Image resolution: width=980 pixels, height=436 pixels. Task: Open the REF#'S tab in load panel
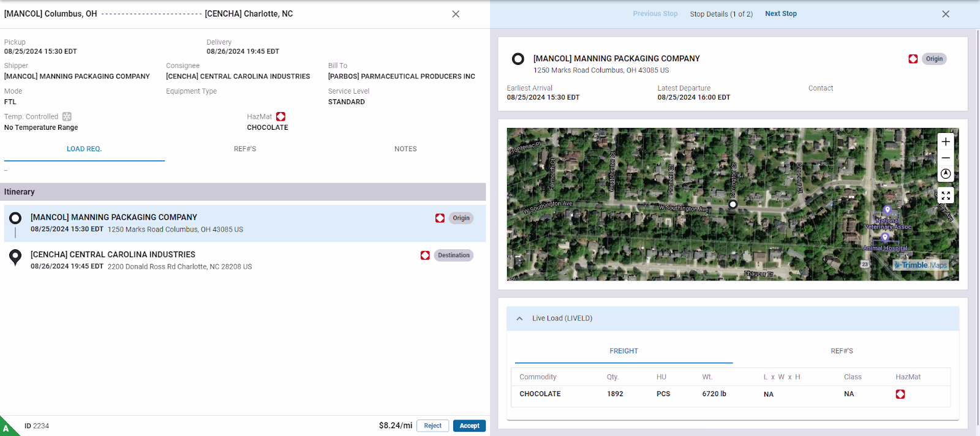coord(244,149)
